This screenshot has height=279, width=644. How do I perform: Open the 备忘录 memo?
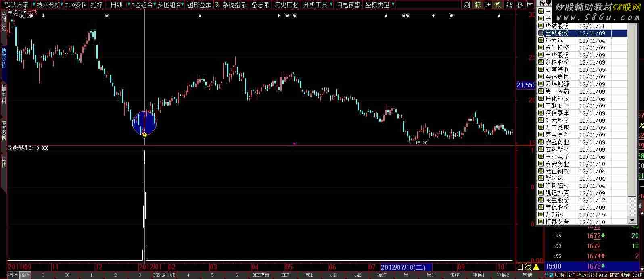[260, 5]
